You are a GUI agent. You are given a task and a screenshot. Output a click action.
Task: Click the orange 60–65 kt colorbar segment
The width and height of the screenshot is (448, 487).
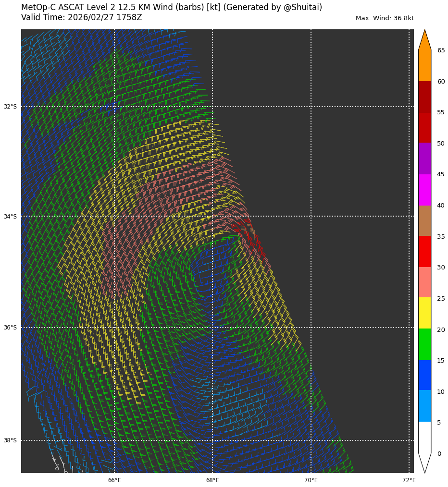click(424, 66)
